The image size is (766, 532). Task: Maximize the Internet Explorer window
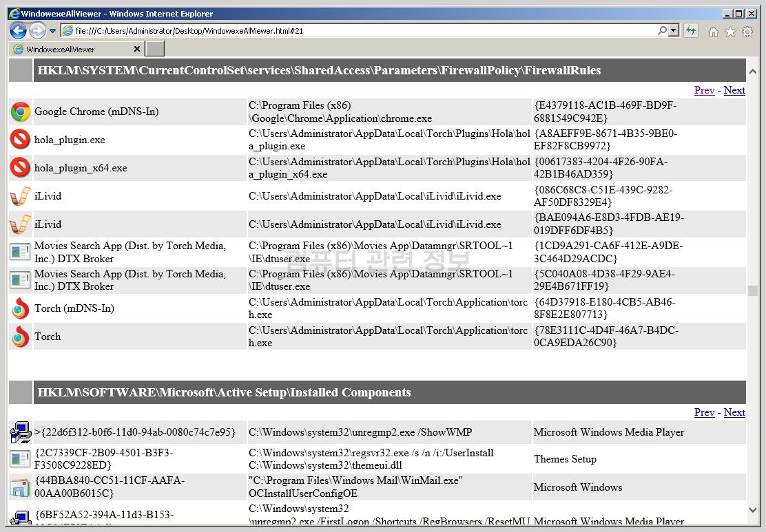coord(739,14)
